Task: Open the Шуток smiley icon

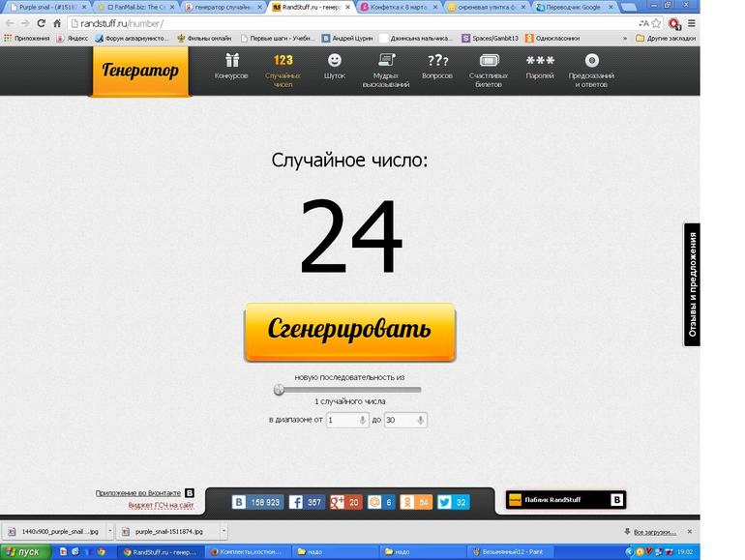Action: [334, 62]
